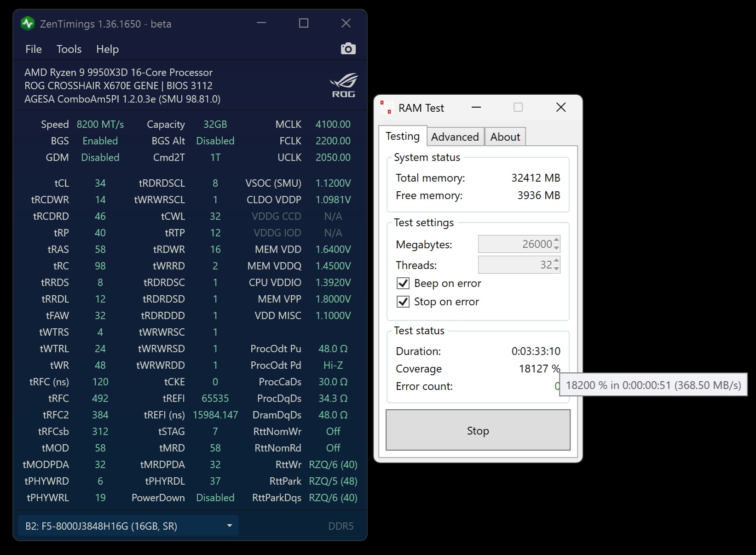Click the tRCDRD value 46
The width and height of the screenshot is (756, 555).
[x=100, y=217]
